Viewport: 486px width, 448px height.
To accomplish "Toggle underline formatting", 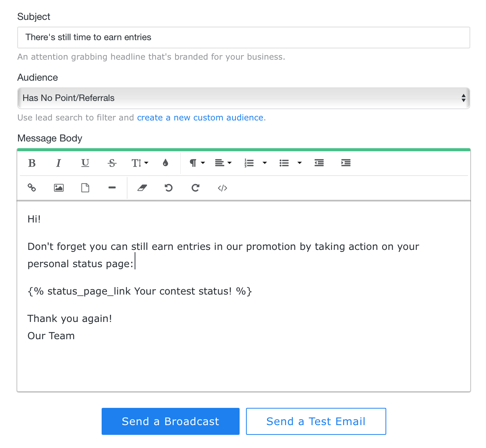I will (85, 163).
